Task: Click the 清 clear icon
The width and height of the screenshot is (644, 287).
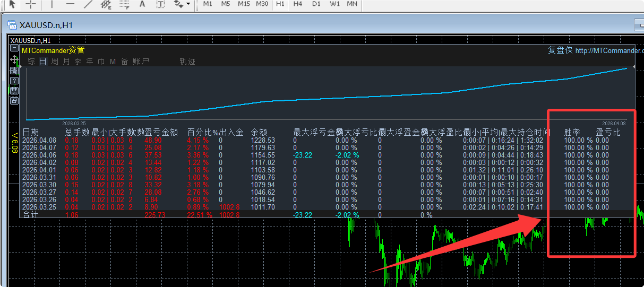Action: [x=14, y=71]
